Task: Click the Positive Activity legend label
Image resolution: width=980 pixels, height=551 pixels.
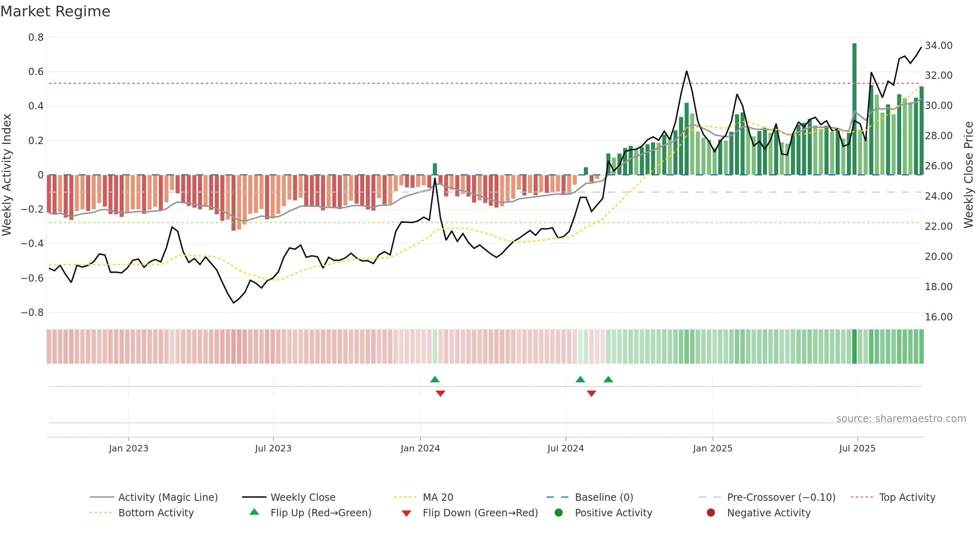Action: click(x=613, y=513)
